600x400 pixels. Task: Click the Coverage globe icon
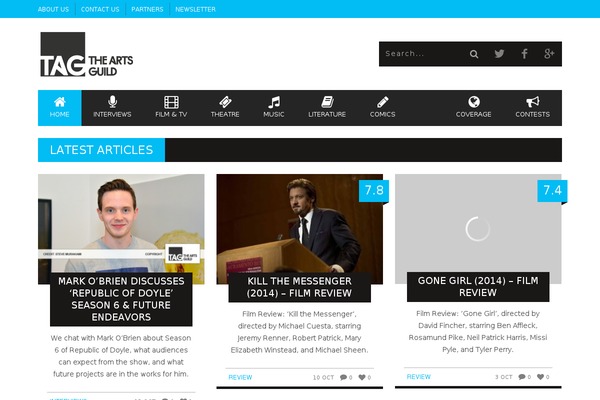coord(474,102)
